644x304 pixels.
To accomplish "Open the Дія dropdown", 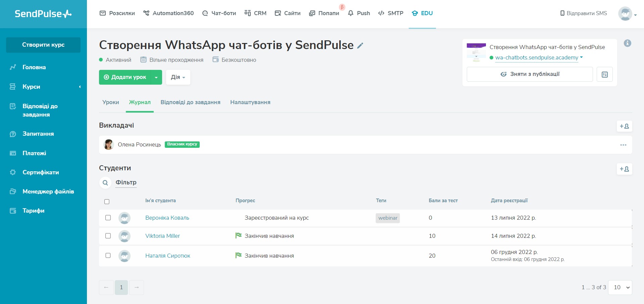I will tap(178, 77).
